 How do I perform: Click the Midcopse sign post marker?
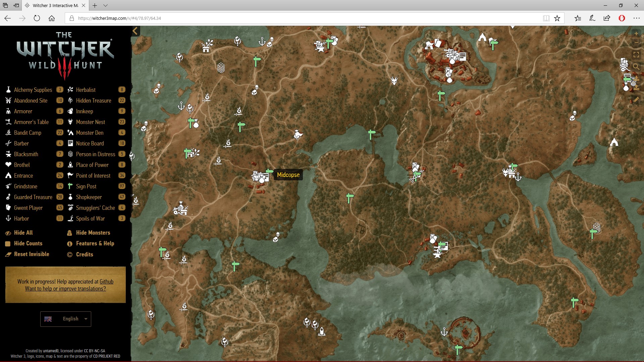269,172
